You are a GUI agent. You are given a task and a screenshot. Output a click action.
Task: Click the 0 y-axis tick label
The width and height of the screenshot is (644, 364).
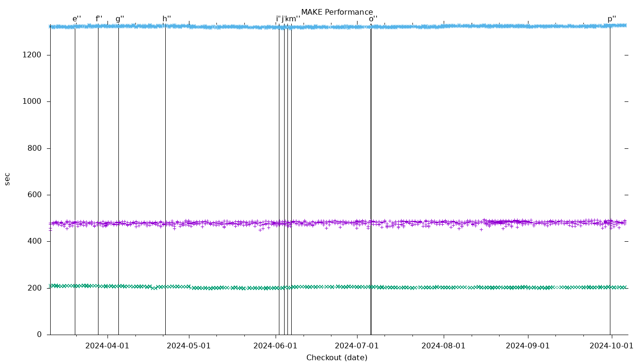39,335
